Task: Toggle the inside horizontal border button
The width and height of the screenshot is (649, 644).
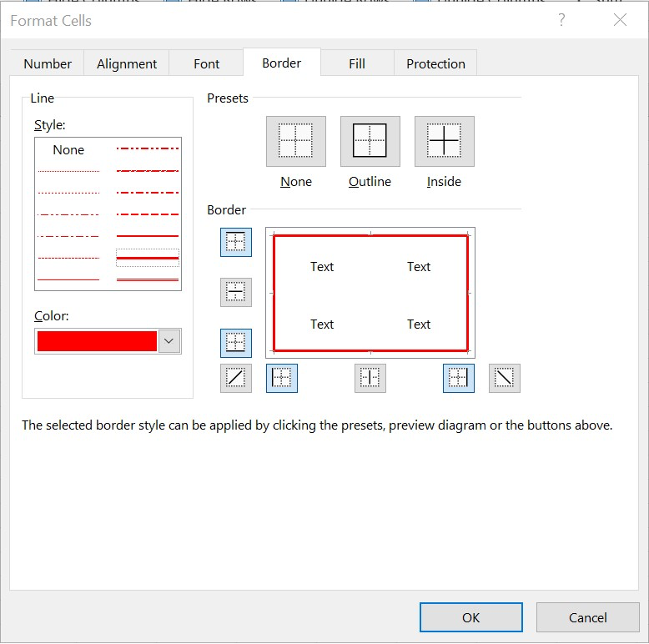Action: click(236, 292)
